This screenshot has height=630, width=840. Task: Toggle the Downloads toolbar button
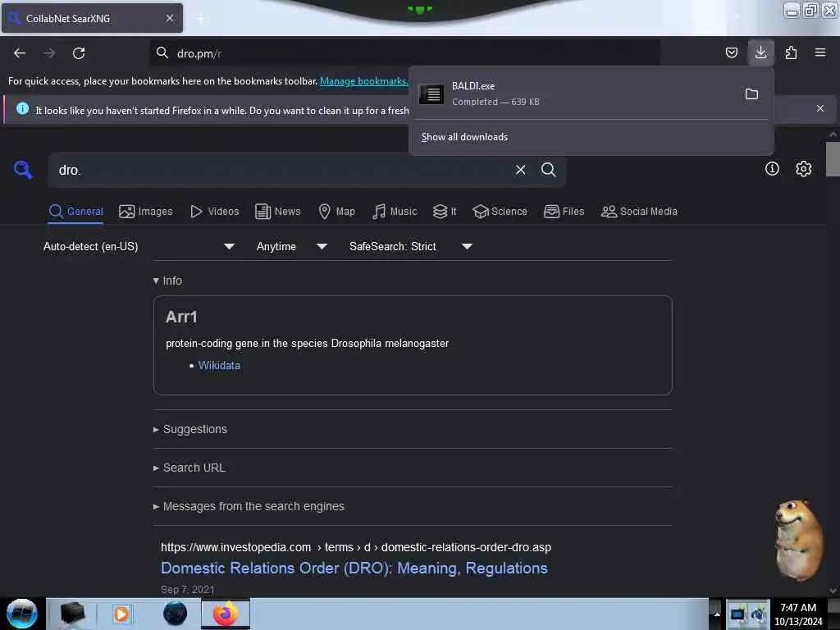click(760, 52)
